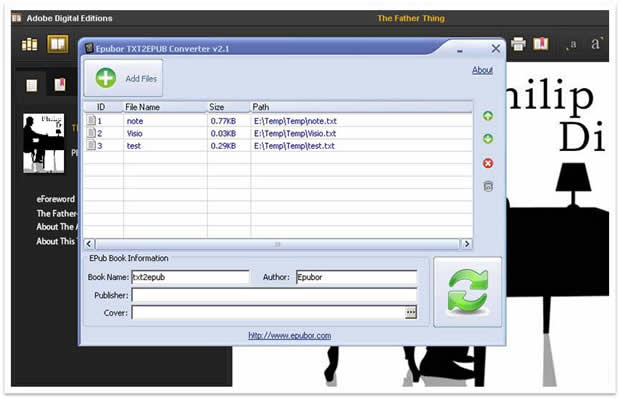The image size is (620, 399).
Task: Move selected file down with green down arrow
Action: (x=488, y=139)
